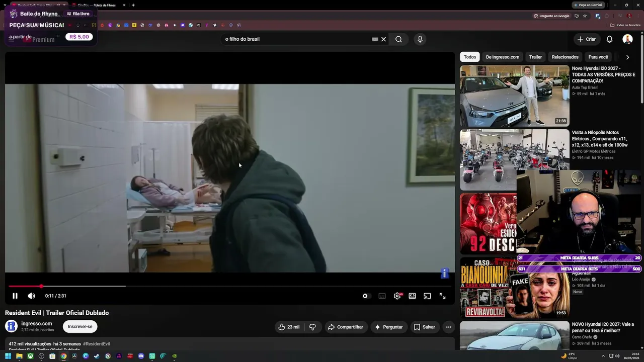Click Pergunte ao Google lens button
Image resolution: width=644 pixels, height=362 pixels.
tap(552, 16)
